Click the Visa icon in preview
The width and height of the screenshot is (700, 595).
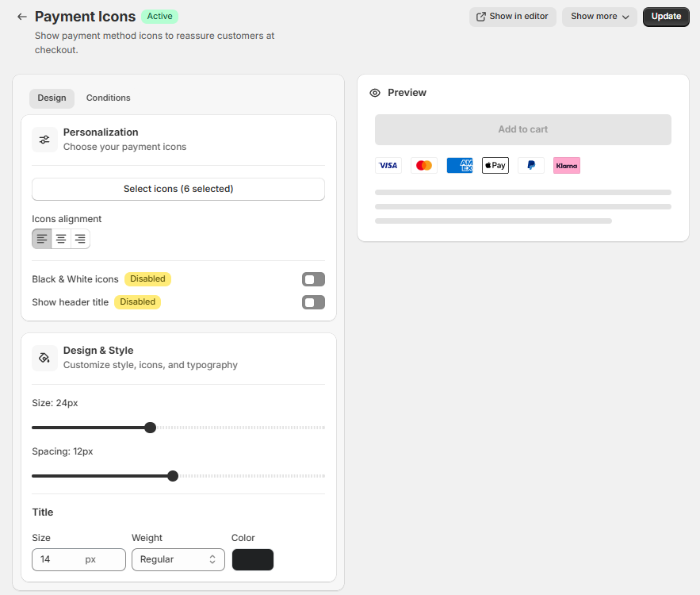click(388, 166)
